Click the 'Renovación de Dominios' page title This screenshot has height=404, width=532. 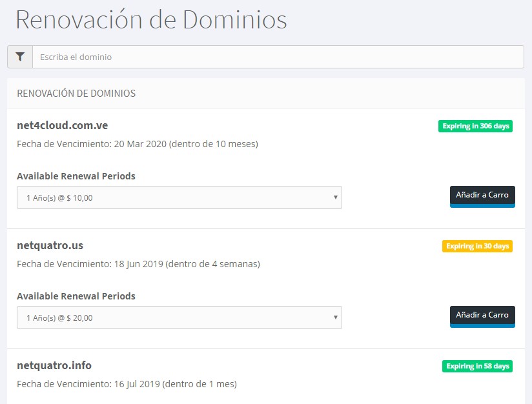pyautogui.click(x=151, y=19)
